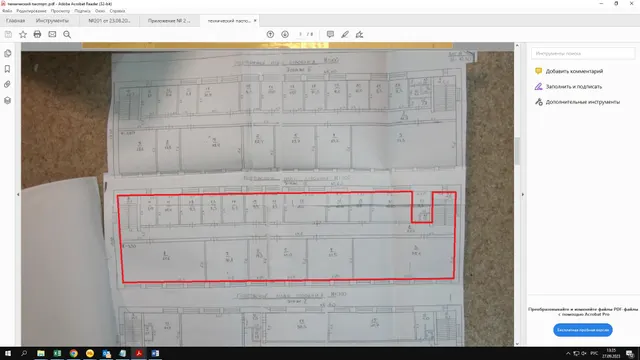Close the технический паспорт document tab
This screenshot has height=360, width=640.
[255, 20]
